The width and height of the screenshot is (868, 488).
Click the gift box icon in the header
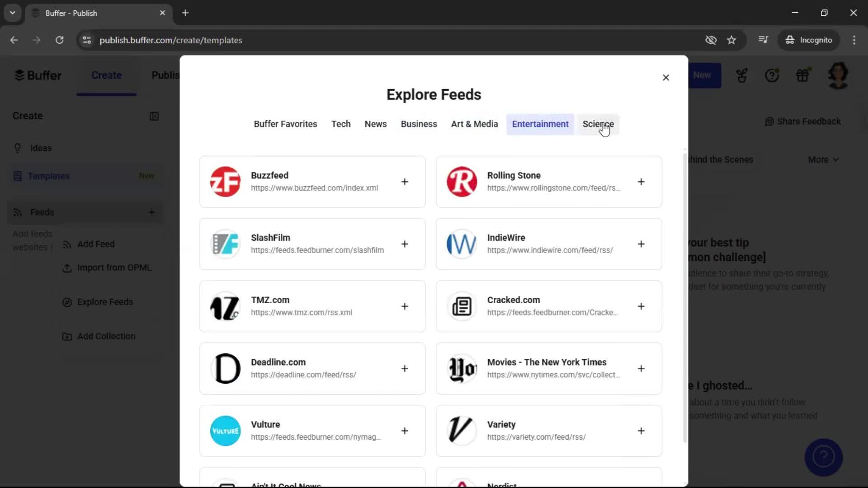[803, 75]
